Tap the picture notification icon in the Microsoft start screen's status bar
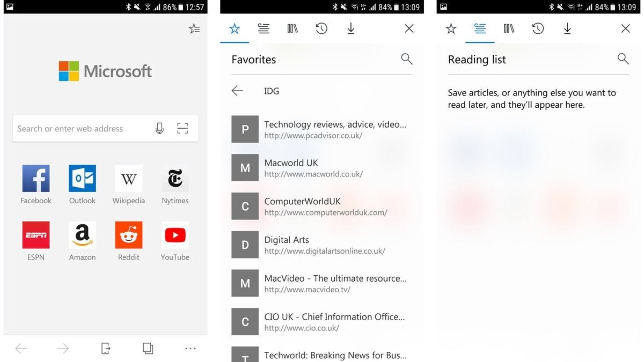 [10, 7]
